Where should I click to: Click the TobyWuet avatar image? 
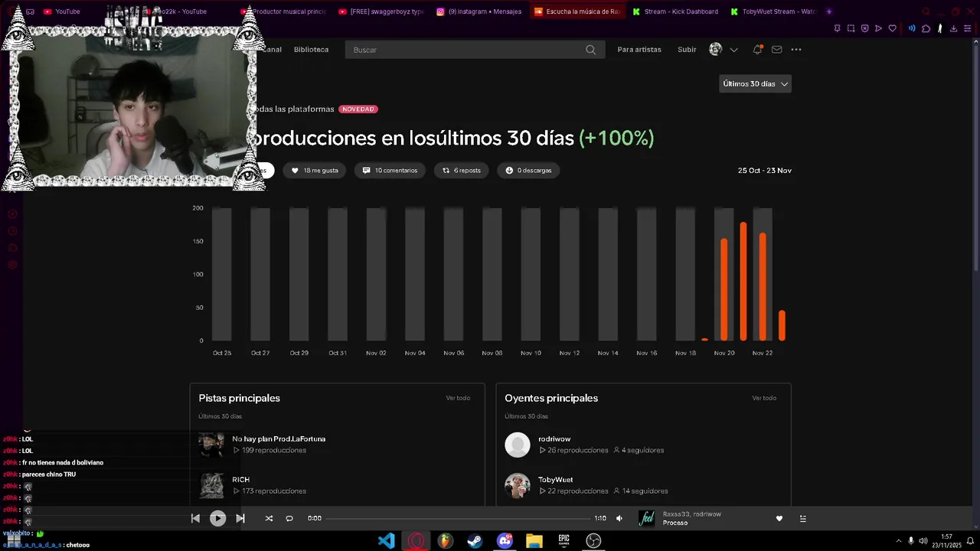tap(518, 485)
